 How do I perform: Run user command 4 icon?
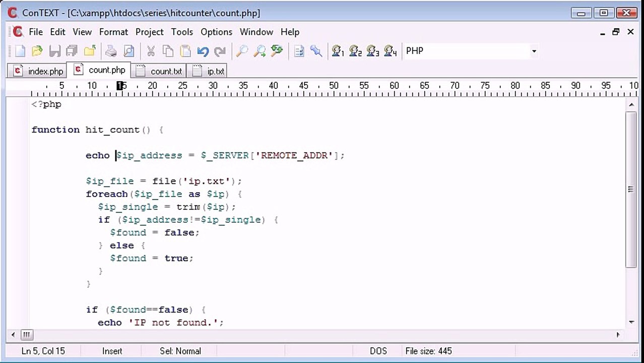coord(391,51)
